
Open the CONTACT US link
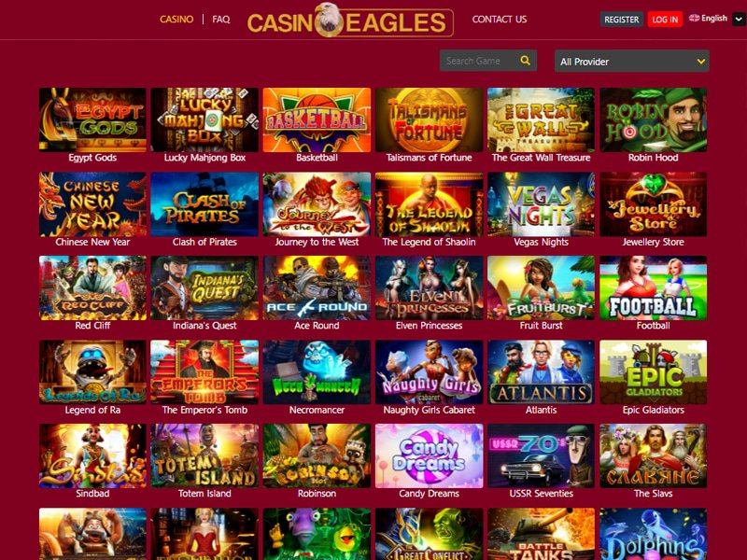pos(500,19)
